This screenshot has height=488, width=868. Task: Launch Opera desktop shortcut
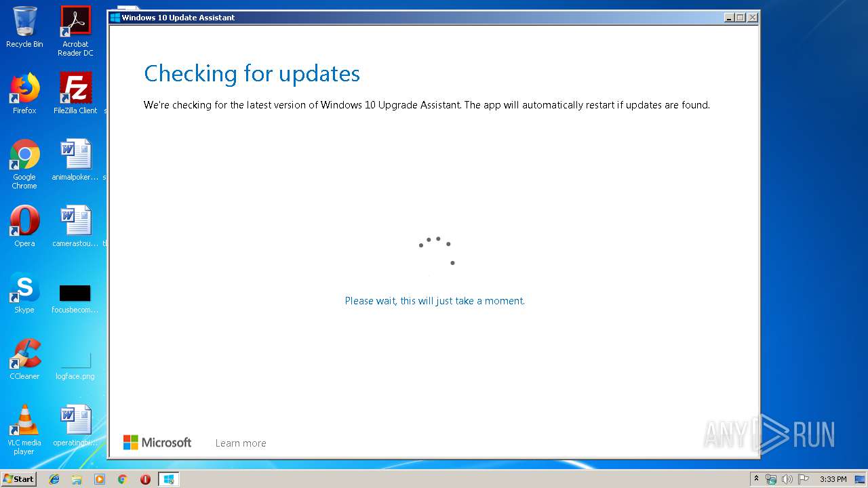[24, 226]
